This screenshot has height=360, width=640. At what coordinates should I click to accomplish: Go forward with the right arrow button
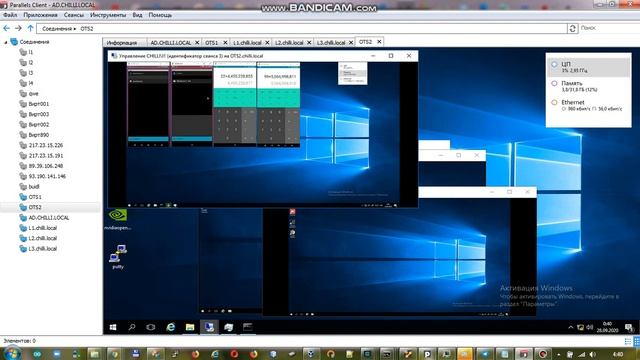[18, 28]
